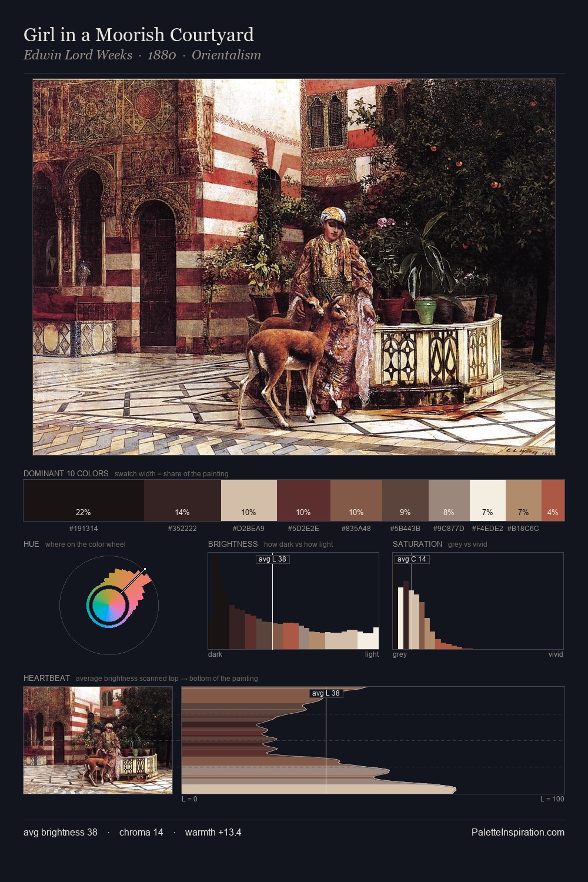Screen dimensions: 588x882
Task: Click the SATURATION section heading
Action: click(x=417, y=544)
